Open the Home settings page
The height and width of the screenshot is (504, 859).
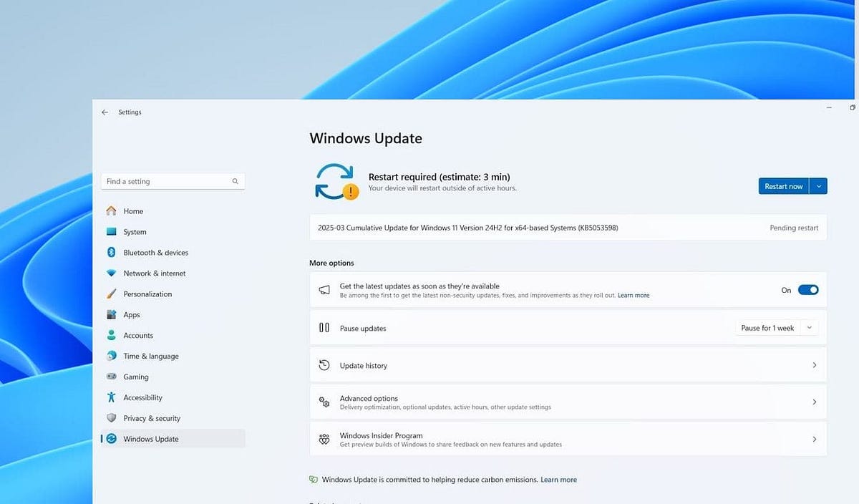[x=173, y=211]
